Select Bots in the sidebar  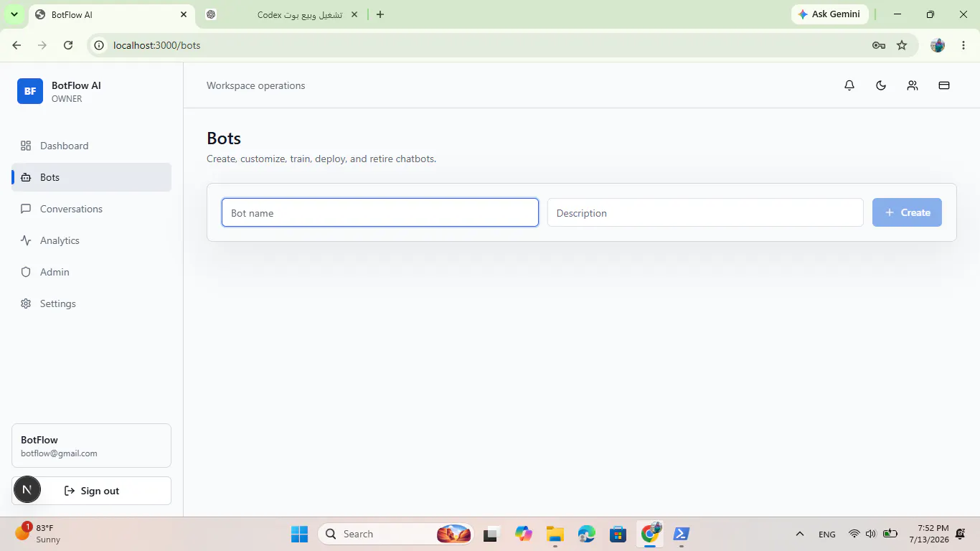(91, 177)
